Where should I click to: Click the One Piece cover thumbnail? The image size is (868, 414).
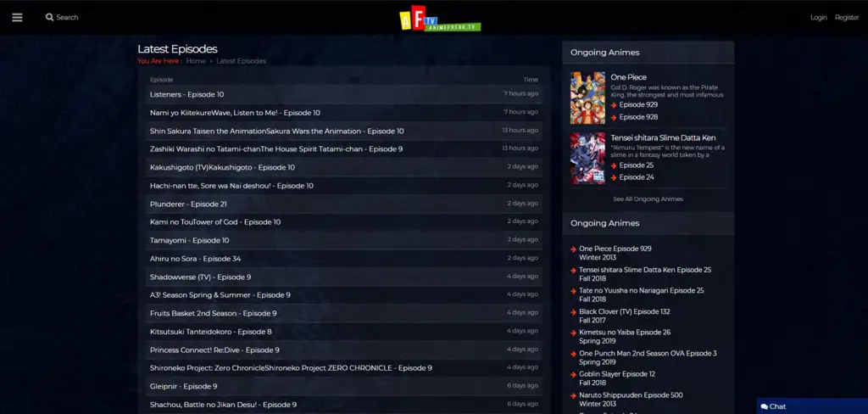(x=588, y=98)
